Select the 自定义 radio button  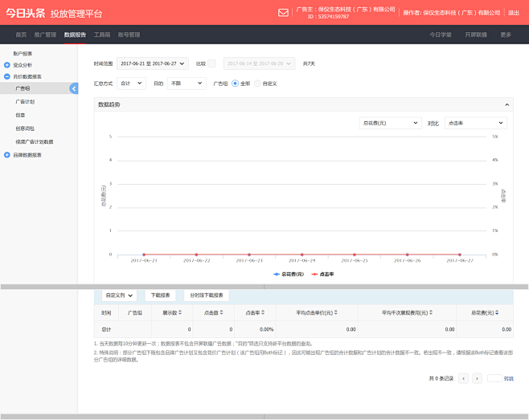257,83
